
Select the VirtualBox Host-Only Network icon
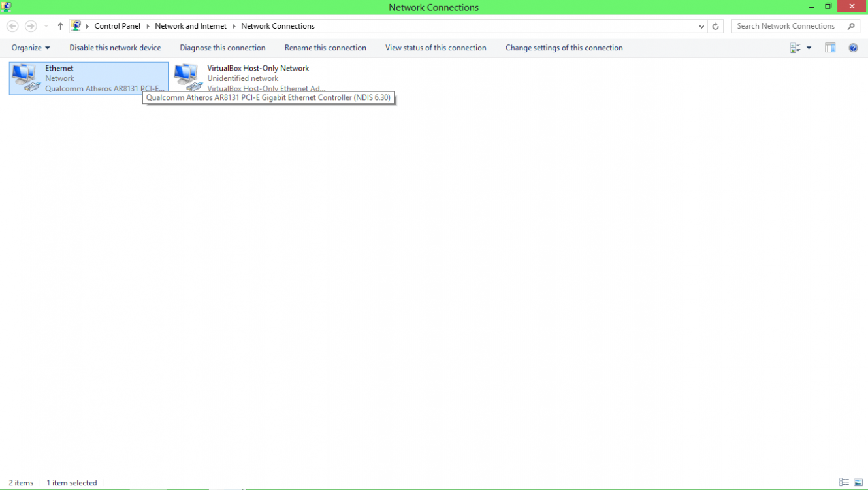point(188,78)
